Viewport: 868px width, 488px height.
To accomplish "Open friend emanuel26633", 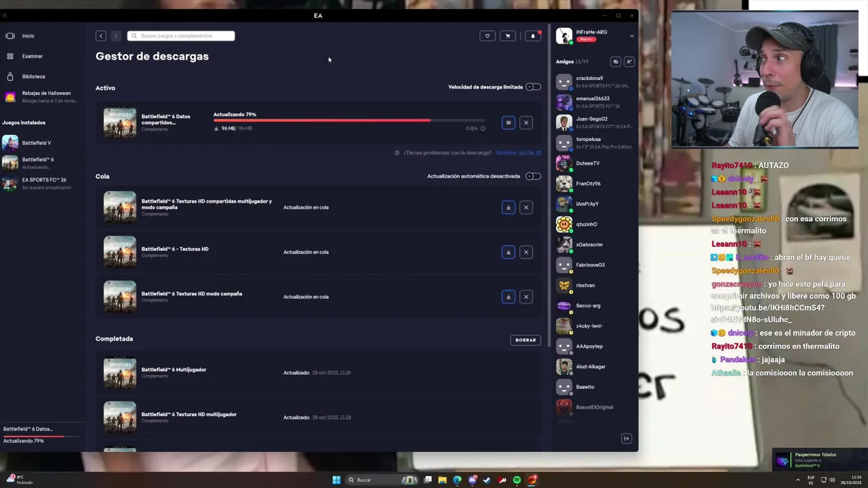I will point(594,102).
